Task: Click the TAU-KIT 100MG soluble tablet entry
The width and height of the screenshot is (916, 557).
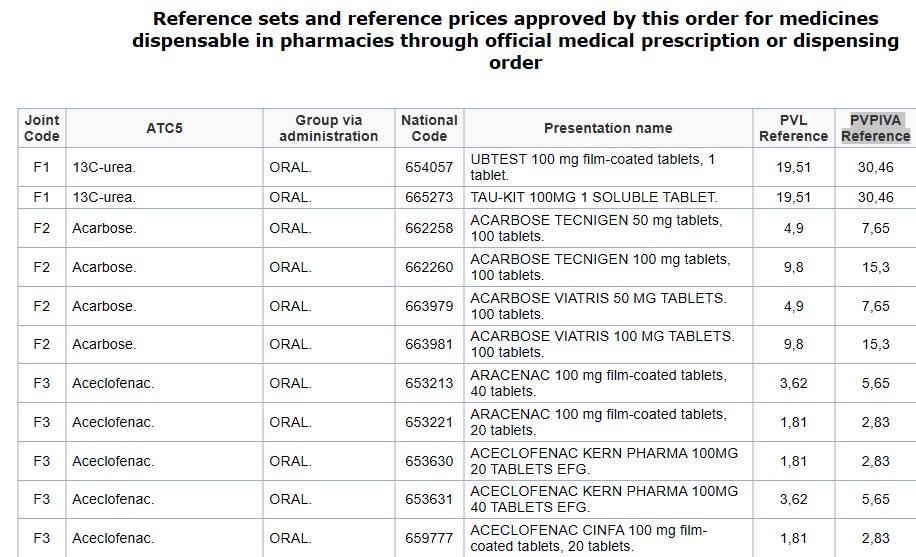Action: [x=594, y=197]
